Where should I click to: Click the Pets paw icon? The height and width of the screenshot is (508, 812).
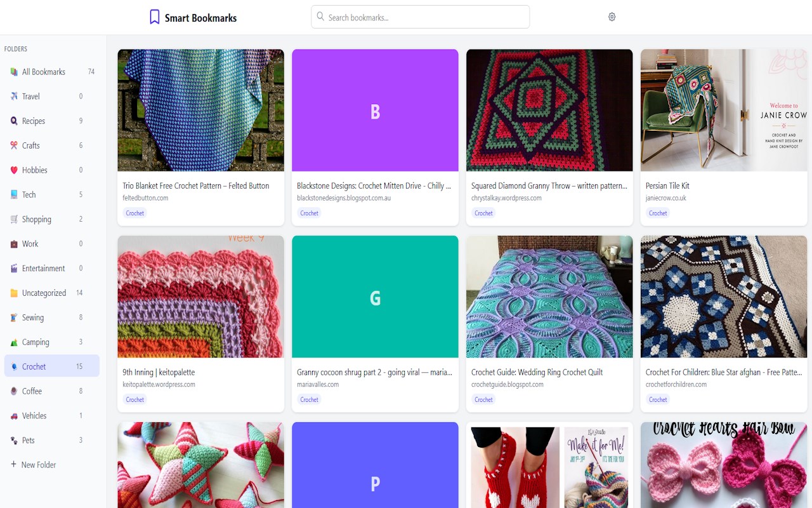14,441
